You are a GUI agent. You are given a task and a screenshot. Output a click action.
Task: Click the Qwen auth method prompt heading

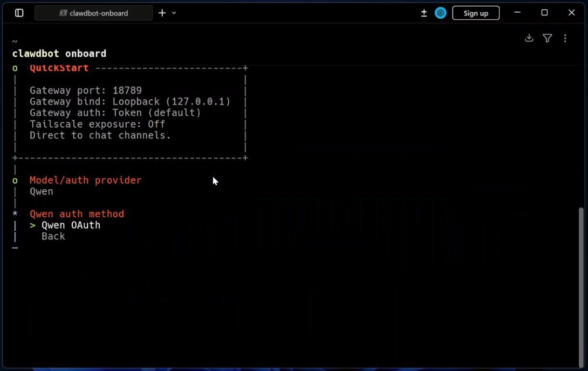pyautogui.click(x=77, y=213)
